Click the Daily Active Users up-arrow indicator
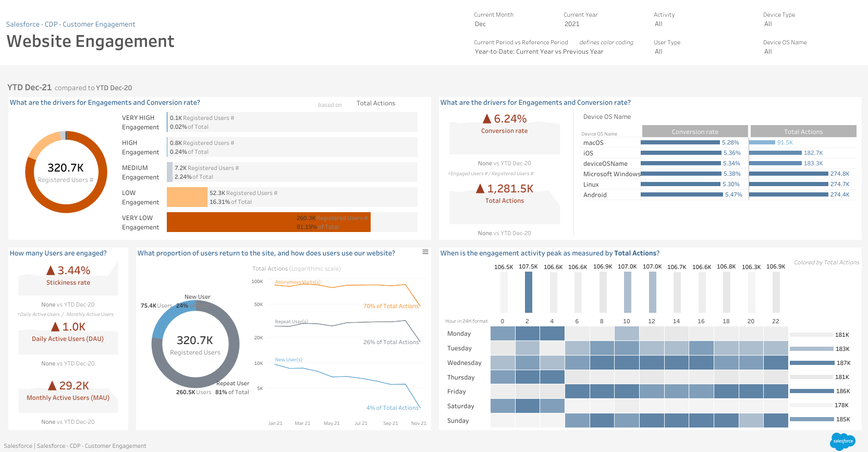The width and height of the screenshot is (868, 452). click(x=55, y=327)
